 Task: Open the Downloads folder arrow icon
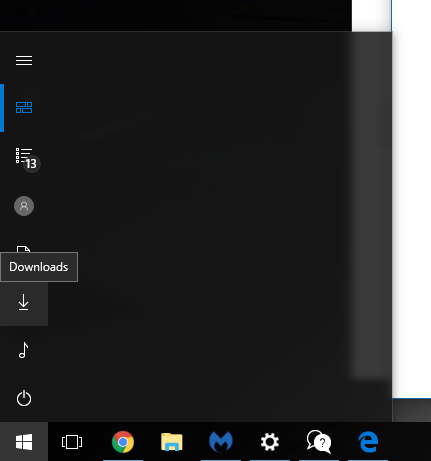point(24,302)
